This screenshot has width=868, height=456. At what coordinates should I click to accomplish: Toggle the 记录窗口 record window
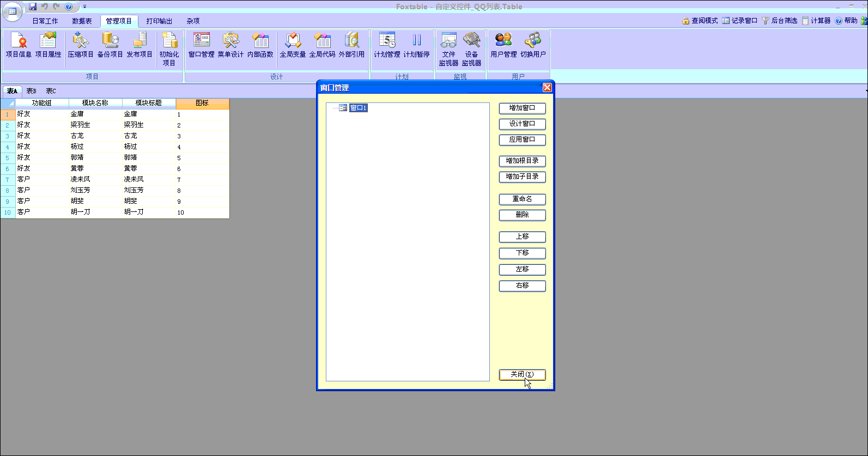pos(739,21)
